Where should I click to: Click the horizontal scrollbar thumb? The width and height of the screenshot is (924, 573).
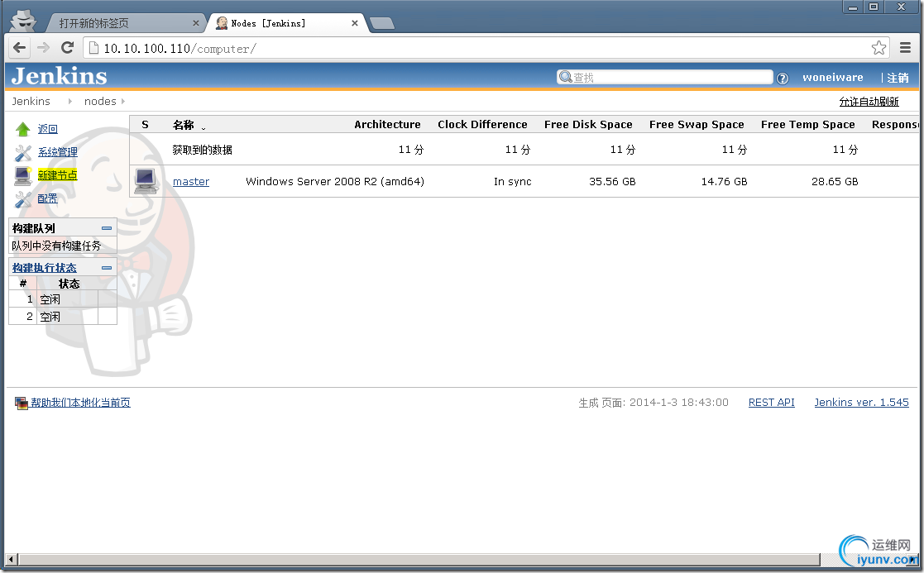pos(419,558)
